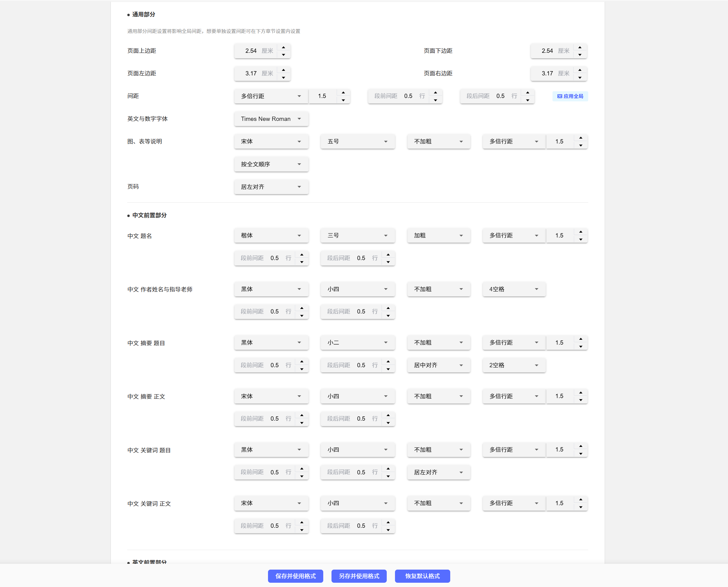Click the 另存并使用格式 button

click(x=359, y=576)
